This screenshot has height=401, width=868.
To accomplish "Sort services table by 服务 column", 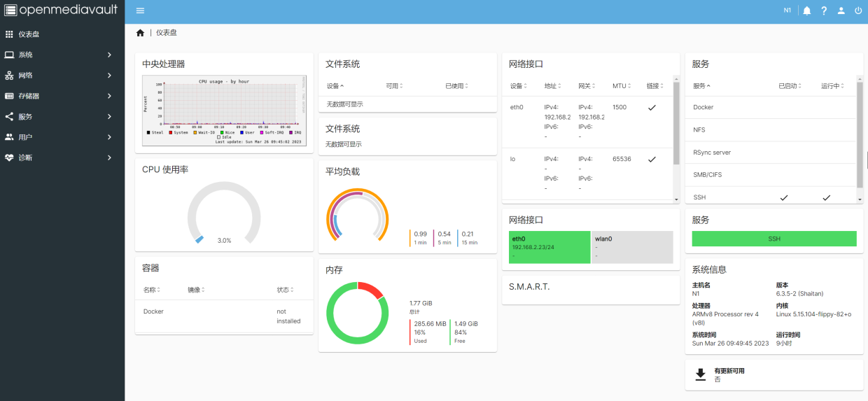I will pyautogui.click(x=701, y=86).
